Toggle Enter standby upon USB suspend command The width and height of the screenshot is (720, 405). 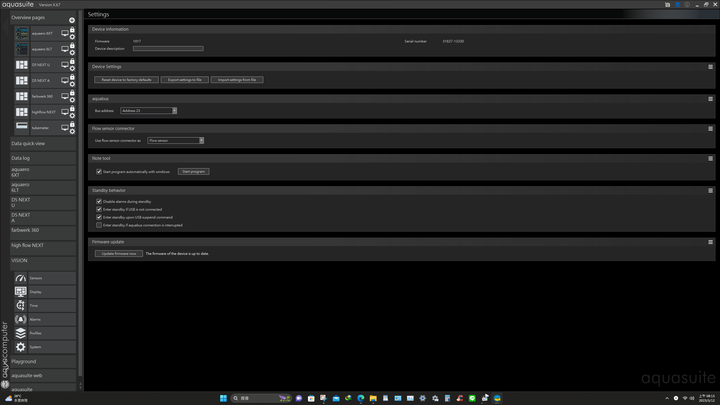coord(99,217)
